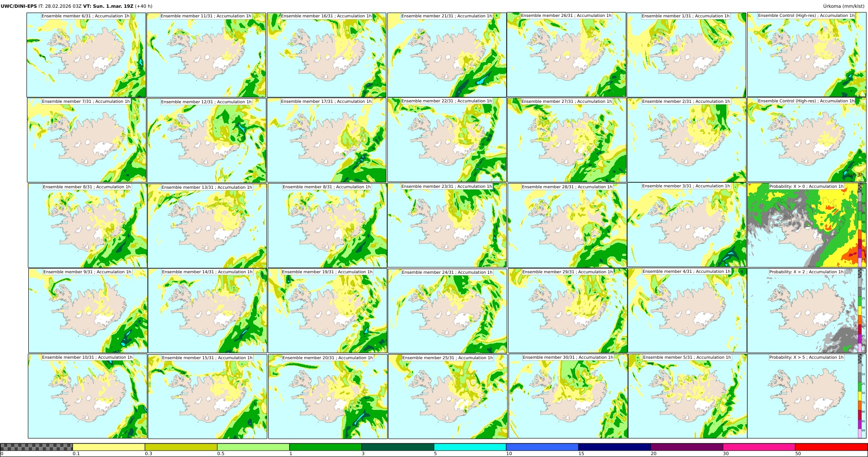Click the Ensemble member 3/31 panel

point(687,225)
